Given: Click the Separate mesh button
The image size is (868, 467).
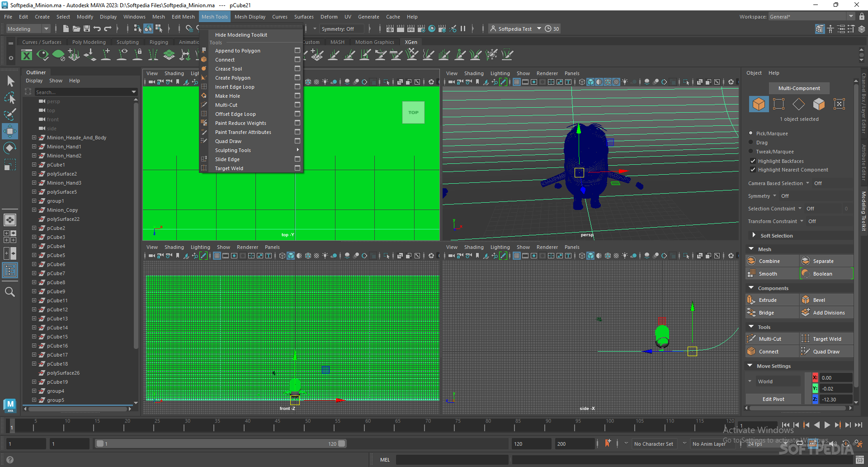Looking at the screenshot, I should click(x=826, y=261).
